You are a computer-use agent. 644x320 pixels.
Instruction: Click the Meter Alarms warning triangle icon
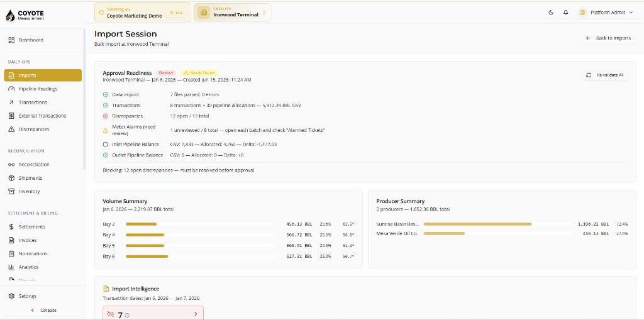pos(106,130)
